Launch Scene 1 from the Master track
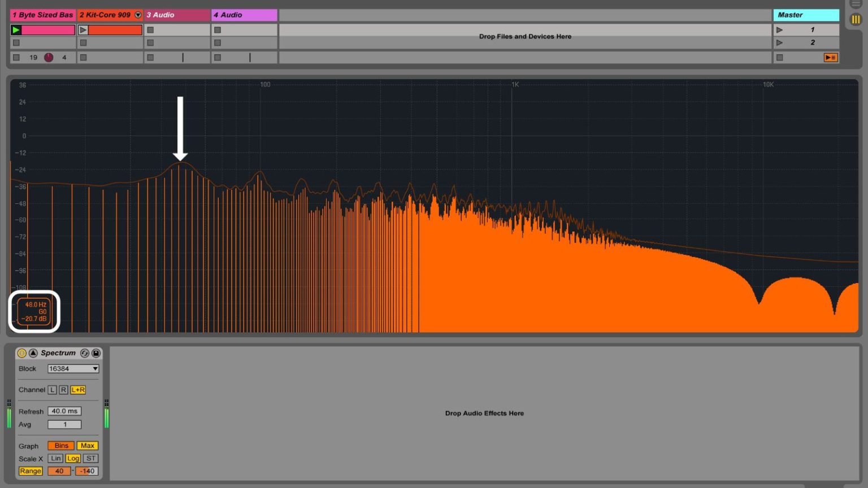The height and width of the screenshot is (488, 868). [779, 29]
